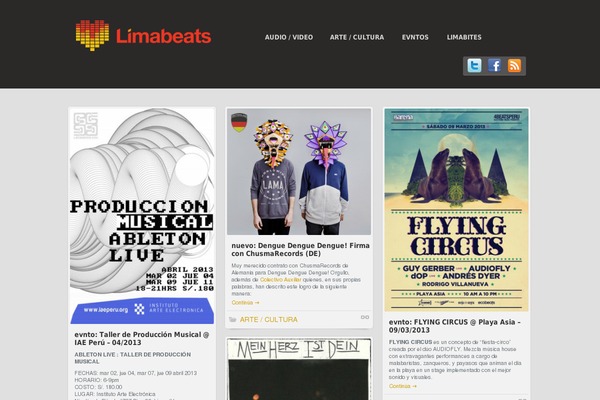This screenshot has width=600, height=400.
Task: Open the Dengue Dengue Dengue masked duo photo
Action: coord(299,172)
